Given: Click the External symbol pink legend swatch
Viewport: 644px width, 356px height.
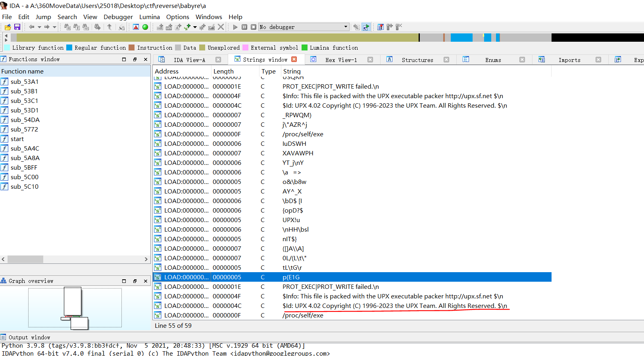Looking at the screenshot, I should (x=246, y=48).
